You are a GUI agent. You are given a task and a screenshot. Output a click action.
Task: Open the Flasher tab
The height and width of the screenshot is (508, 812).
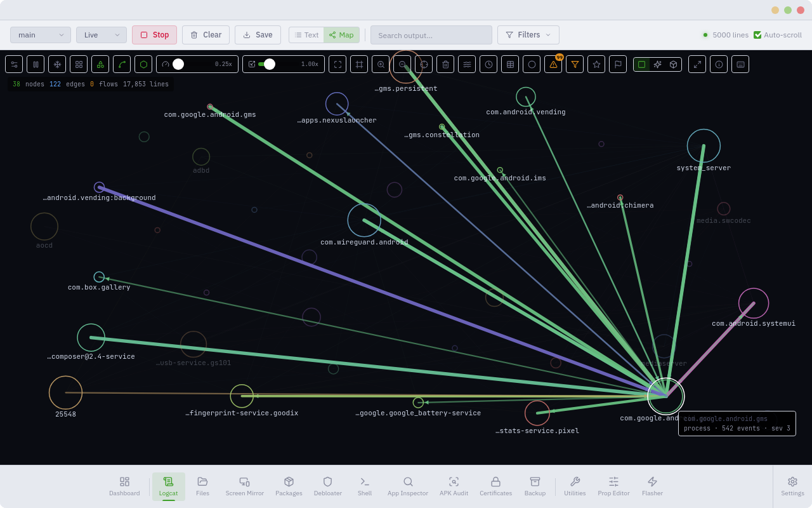coord(652,486)
